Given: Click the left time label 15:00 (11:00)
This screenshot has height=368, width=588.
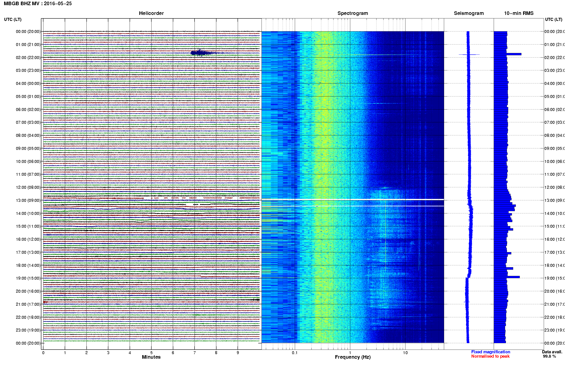Looking at the screenshot, I should coord(28,226).
